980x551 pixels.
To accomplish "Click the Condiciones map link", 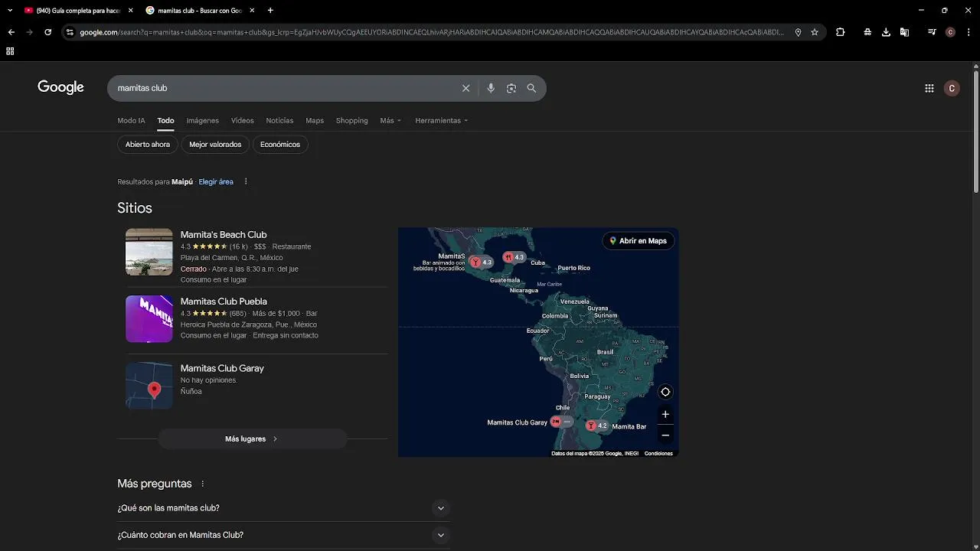I will click(x=658, y=453).
